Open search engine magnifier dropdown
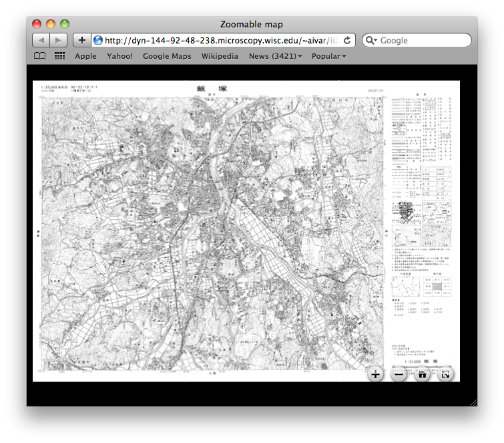504x443 pixels. [x=371, y=40]
